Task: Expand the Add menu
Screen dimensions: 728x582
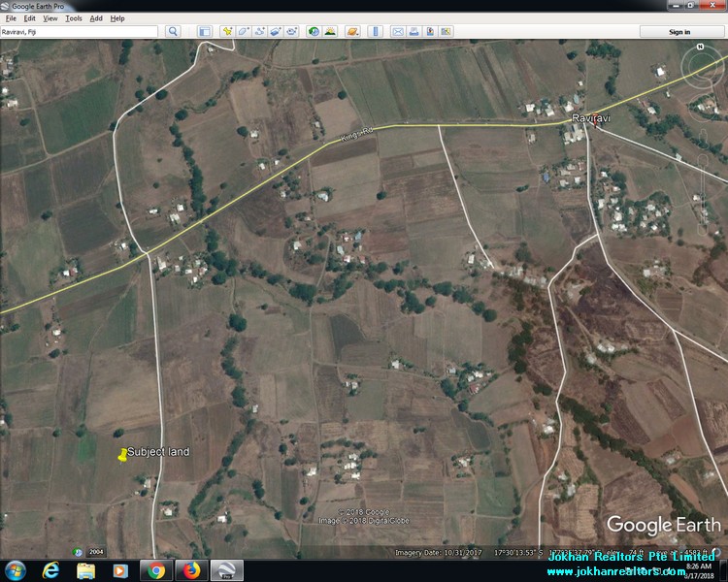Action: coord(96,18)
